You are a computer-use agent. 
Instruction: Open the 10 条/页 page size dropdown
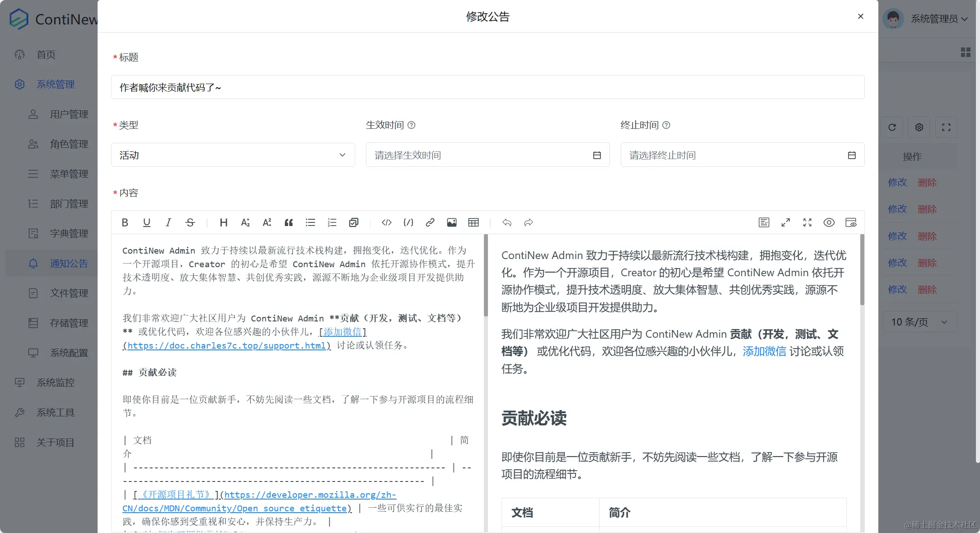tap(919, 322)
